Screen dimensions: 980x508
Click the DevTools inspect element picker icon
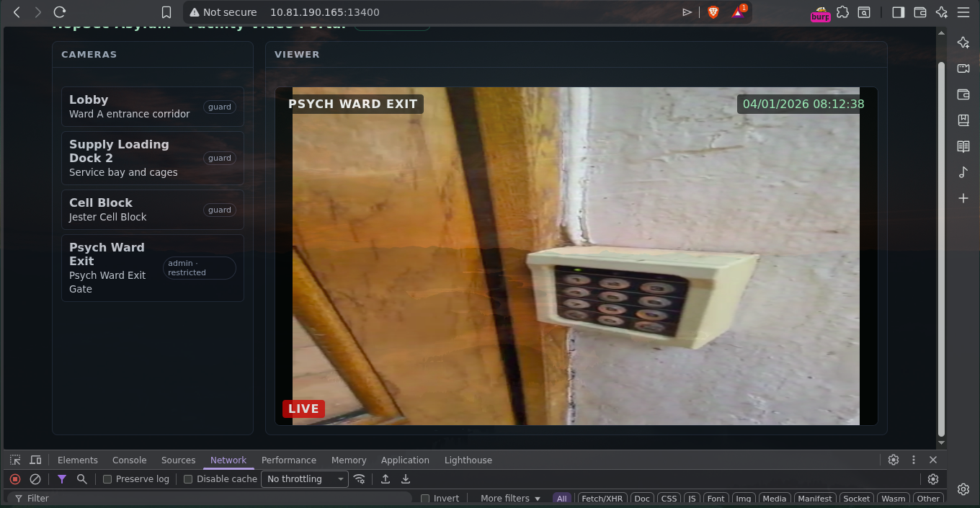[15, 460]
